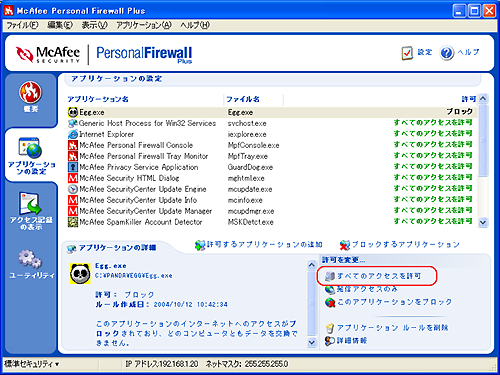Image resolution: width=500 pixels, height=375 pixels.
Task: Select mcupdmgr.exe file name
Action: 251,211
